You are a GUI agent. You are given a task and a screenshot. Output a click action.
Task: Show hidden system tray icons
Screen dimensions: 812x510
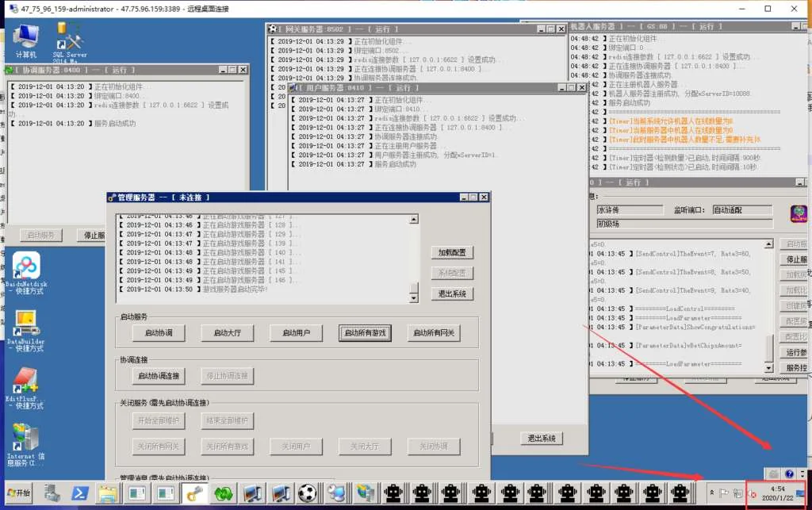click(x=711, y=493)
